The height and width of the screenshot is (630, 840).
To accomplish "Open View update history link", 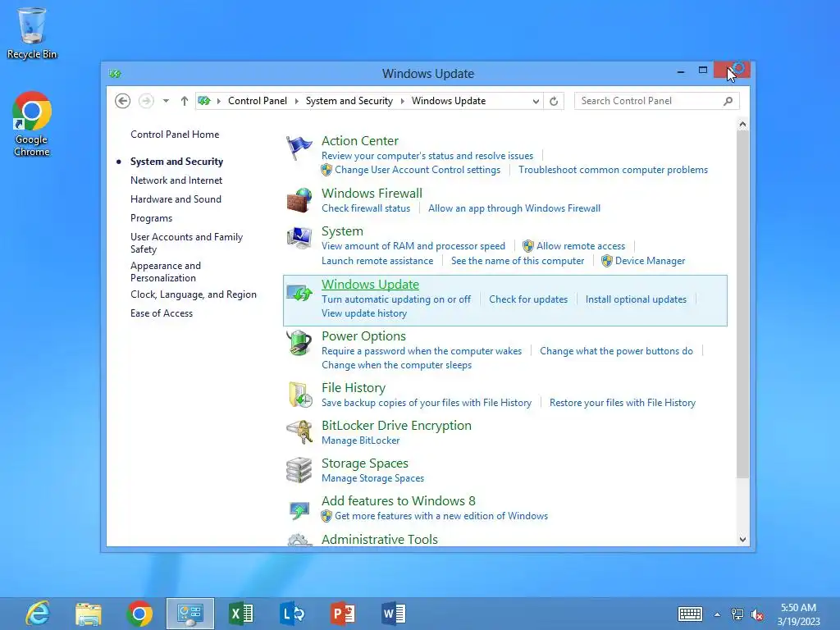I will tap(364, 313).
